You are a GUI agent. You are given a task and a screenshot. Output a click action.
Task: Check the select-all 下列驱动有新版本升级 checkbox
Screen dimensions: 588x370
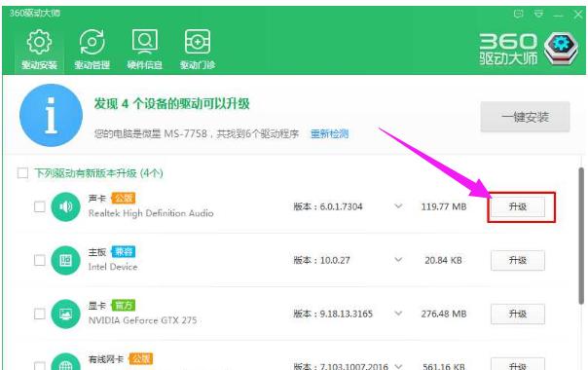(22, 173)
